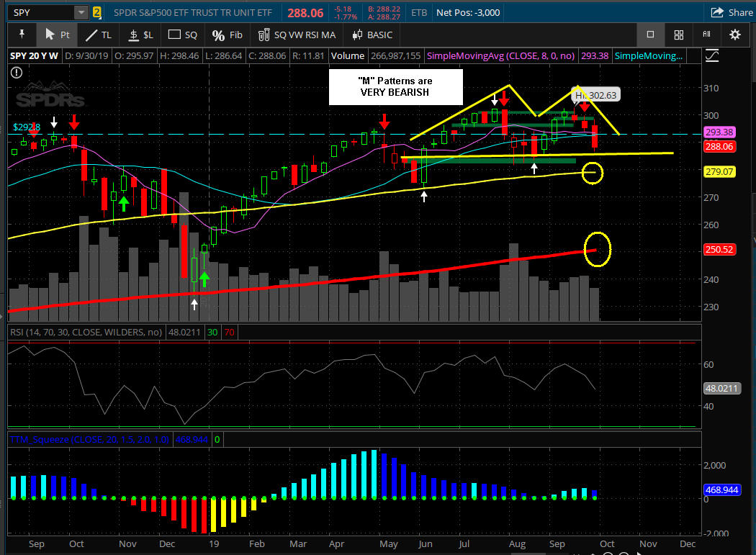The image size is (756, 555).
Task: Click the chart scale icon above price axis
Action: coord(713,55)
